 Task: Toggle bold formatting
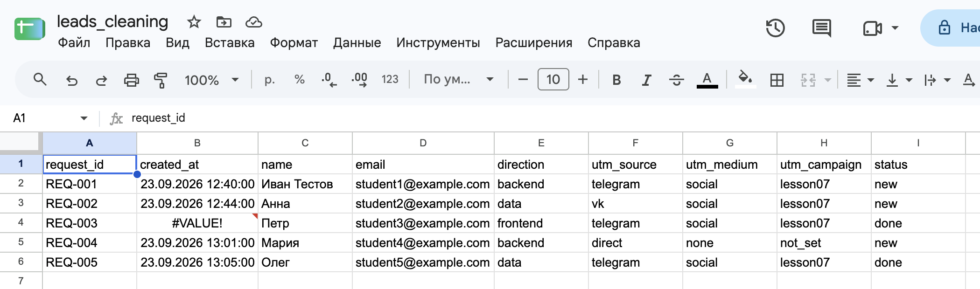pyautogui.click(x=616, y=80)
